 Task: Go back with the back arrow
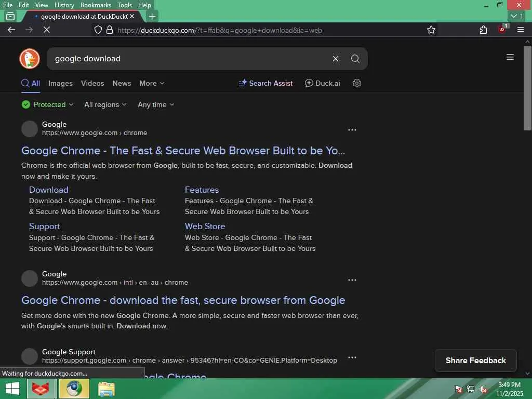coord(11,30)
